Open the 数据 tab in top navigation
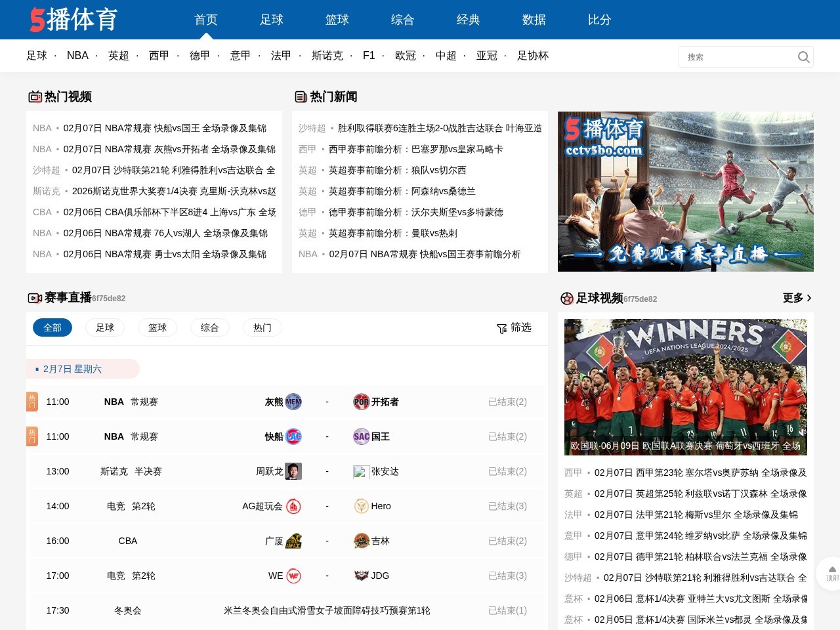The image size is (840, 630). coord(534,20)
